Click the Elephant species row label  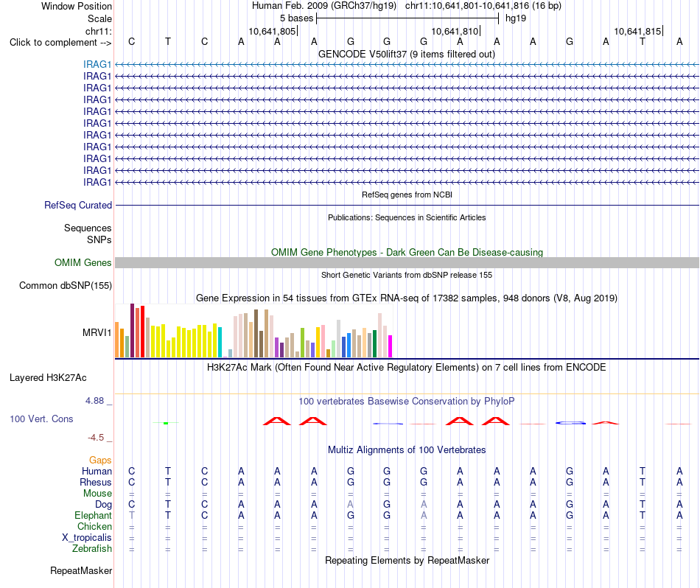[93, 515]
